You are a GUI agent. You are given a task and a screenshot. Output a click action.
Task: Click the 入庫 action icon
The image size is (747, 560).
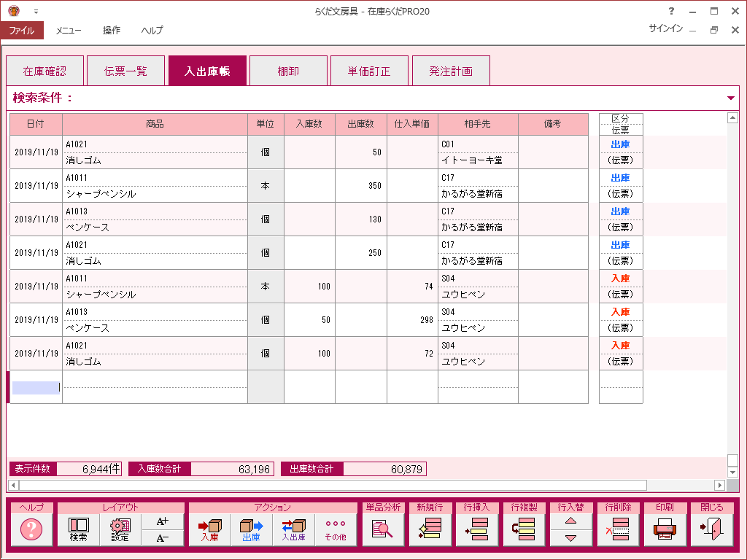click(x=209, y=530)
